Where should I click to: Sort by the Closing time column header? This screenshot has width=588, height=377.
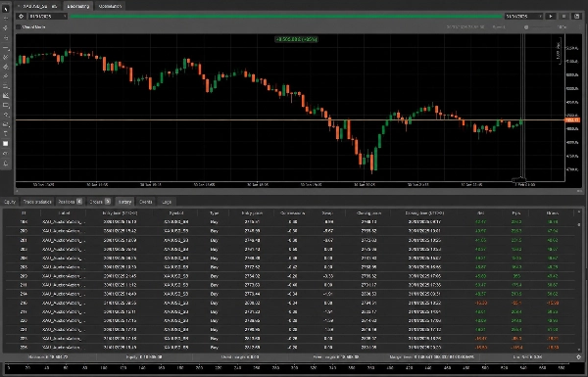coord(424,213)
